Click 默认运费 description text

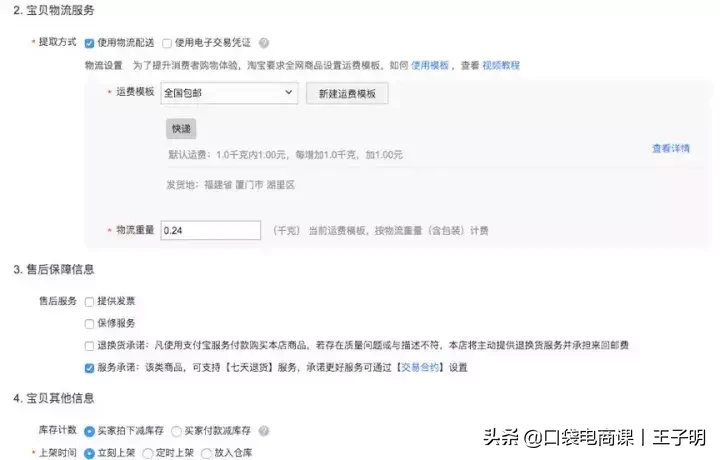pyautogui.click(x=285, y=155)
